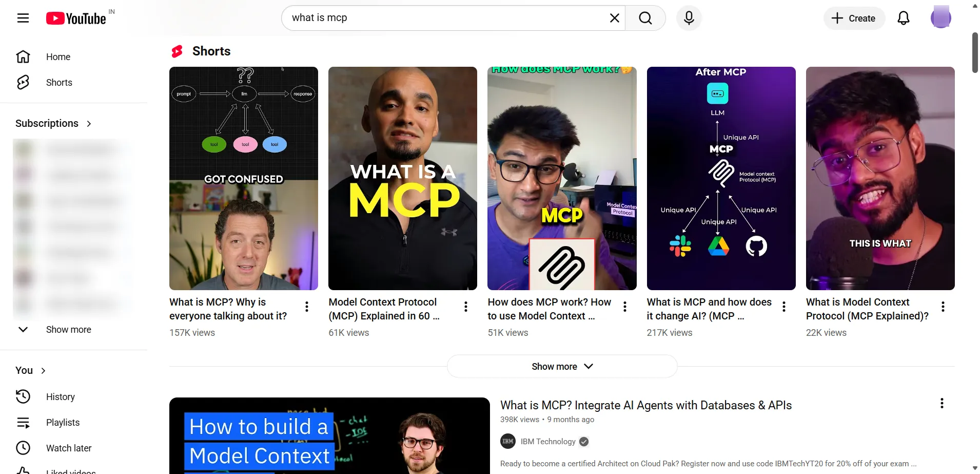The height and width of the screenshot is (474, 980).
Task: Expand the Shorts shelf with Show more
Action: pyautogui.click(x=561, y=366)
